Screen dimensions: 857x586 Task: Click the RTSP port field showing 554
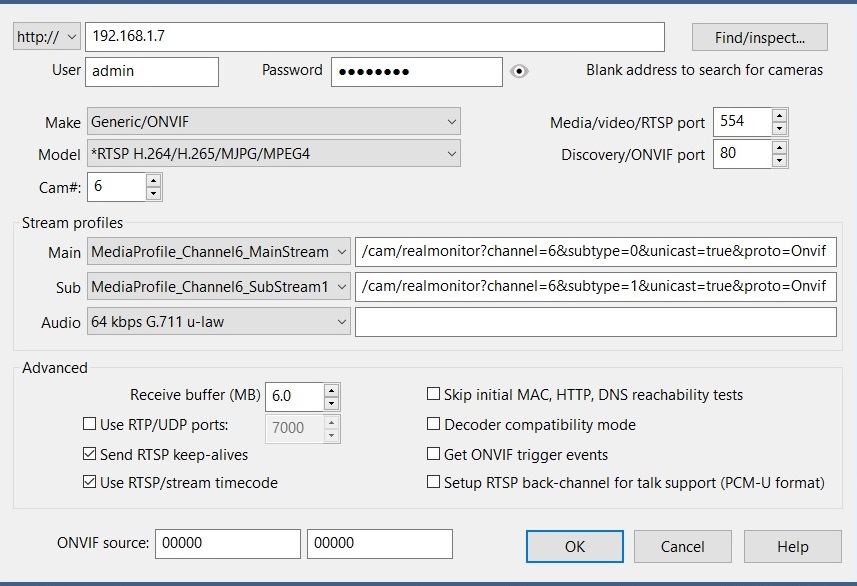[x=742, y=122]
